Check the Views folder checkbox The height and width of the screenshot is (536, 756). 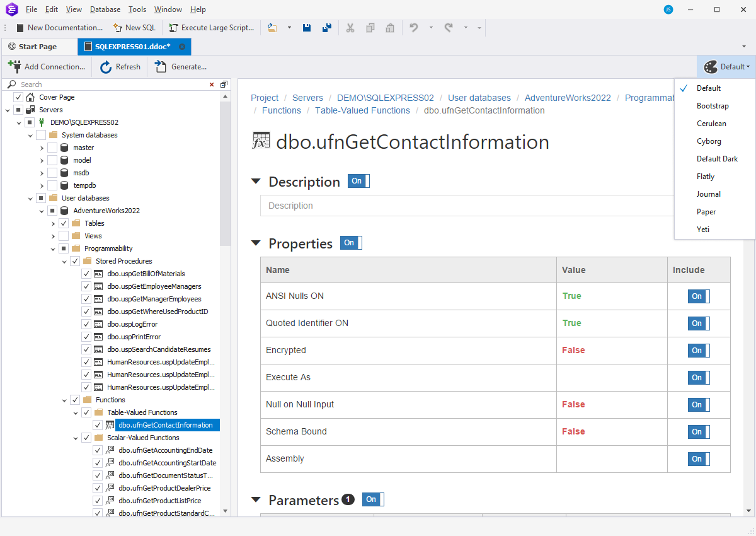64,236
